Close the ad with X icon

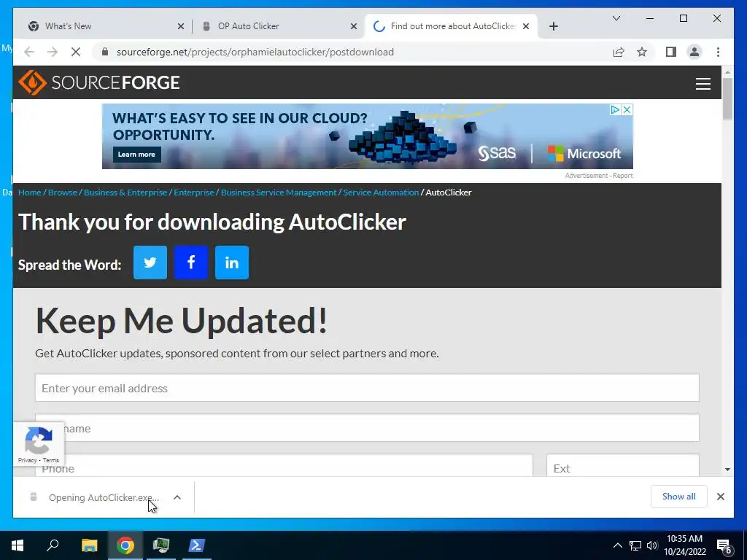click(627, 109)
